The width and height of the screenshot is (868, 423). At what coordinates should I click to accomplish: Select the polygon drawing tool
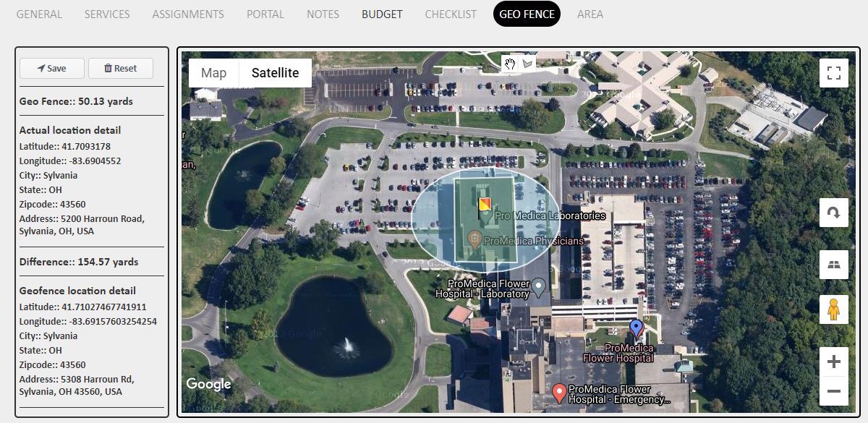click(x=527, y=64)
